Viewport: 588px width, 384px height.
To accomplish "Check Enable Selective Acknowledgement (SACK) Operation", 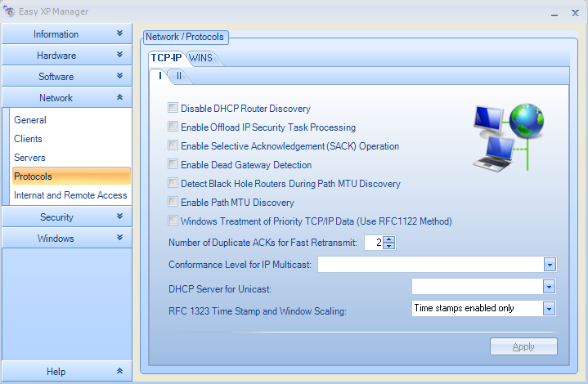I will (173, 145).
